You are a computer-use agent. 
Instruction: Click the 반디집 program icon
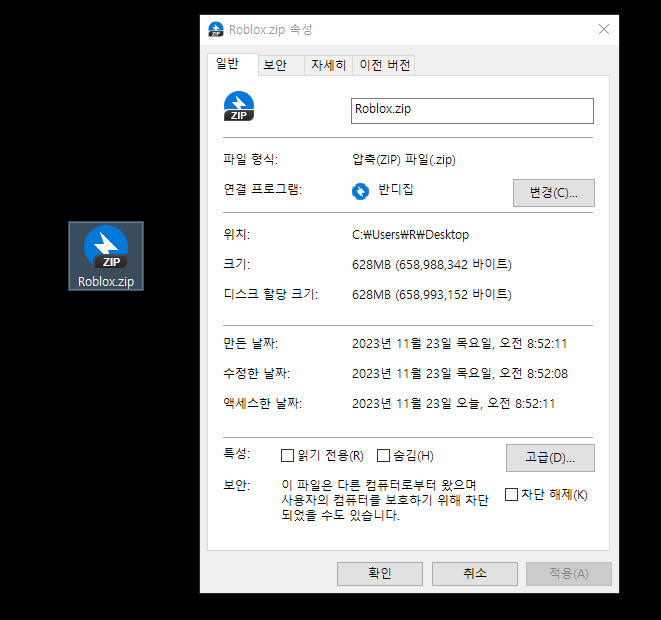coord(360,191)
